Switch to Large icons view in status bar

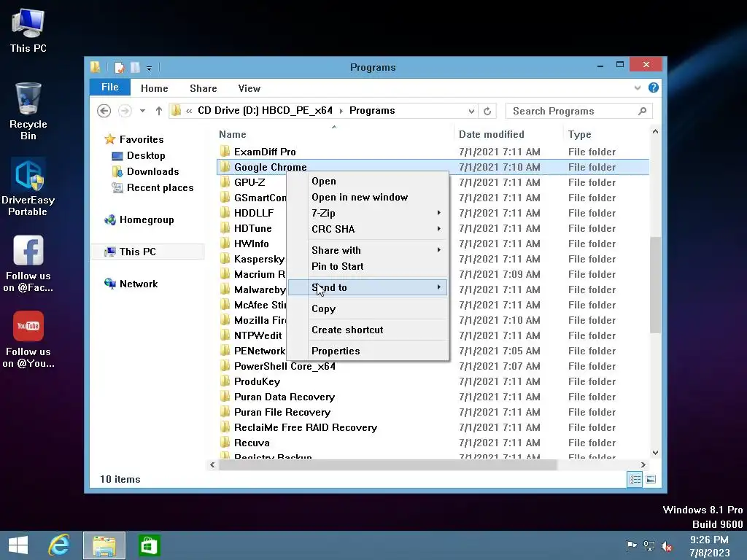(651, 479)
